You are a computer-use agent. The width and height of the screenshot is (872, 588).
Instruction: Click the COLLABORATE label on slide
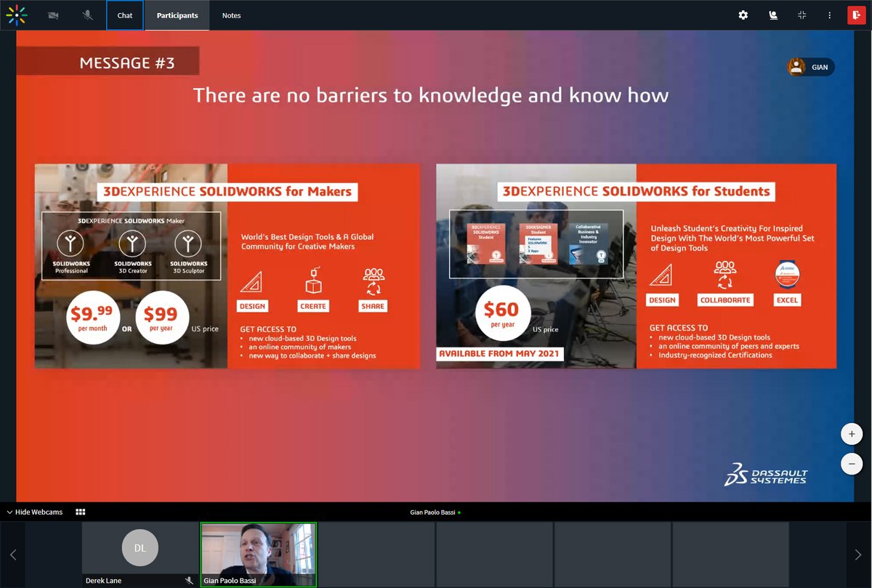(x=725, y=299)
